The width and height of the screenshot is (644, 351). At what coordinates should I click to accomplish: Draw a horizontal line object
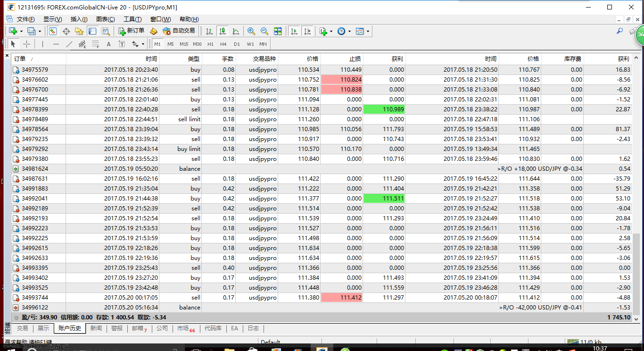pos(56,44)
